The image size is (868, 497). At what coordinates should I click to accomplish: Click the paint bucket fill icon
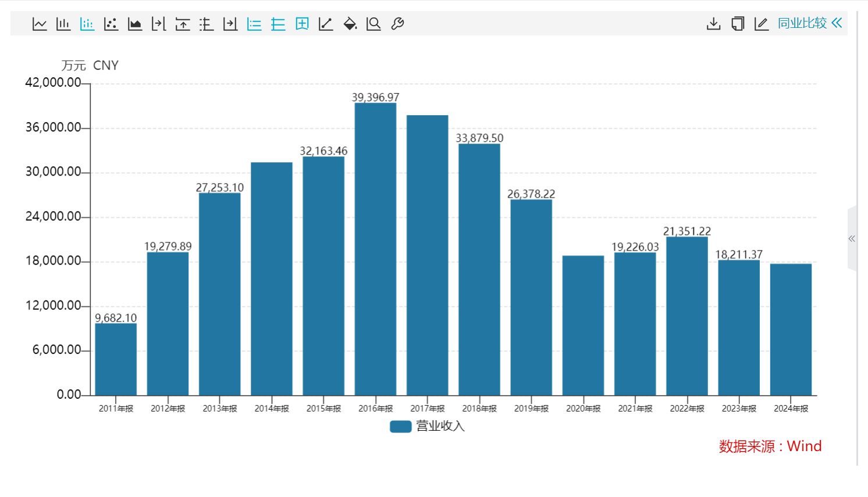point(350,24)
